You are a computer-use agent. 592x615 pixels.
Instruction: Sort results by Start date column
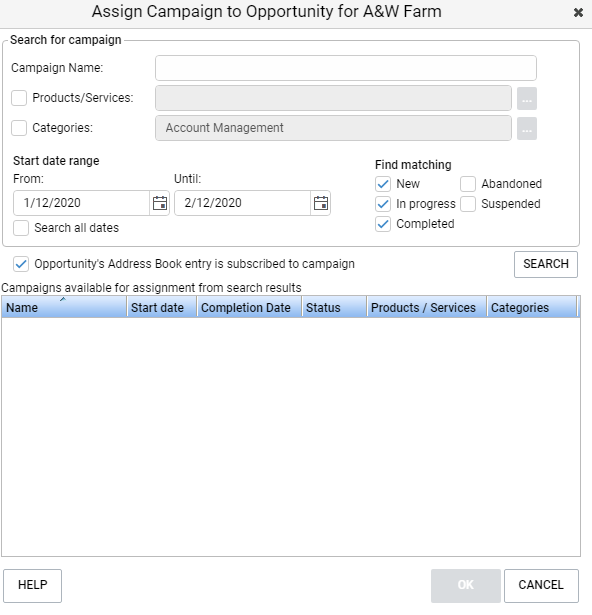(162, 307)
